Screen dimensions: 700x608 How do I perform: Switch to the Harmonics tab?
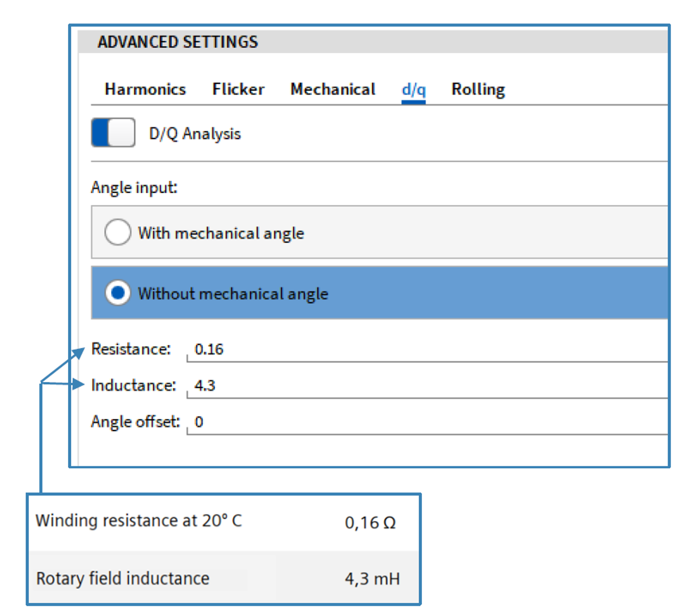(x=145, y=89)
